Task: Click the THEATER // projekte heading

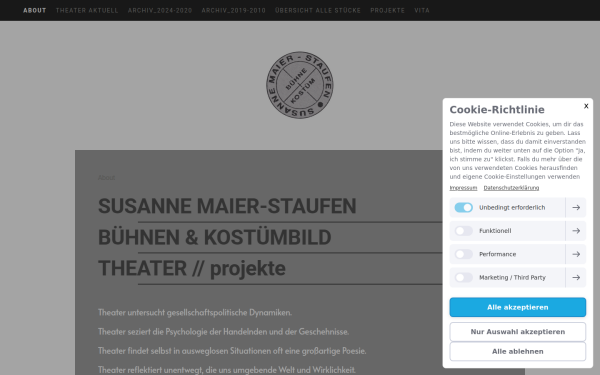Action: (192, 268)
